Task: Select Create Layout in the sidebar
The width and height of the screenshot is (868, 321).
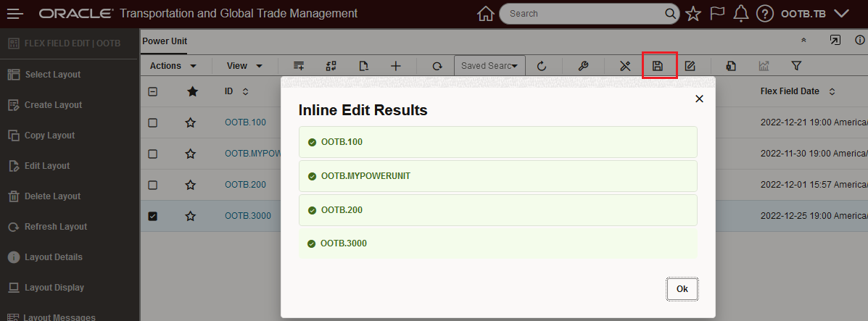Action: tap(53, 105)
